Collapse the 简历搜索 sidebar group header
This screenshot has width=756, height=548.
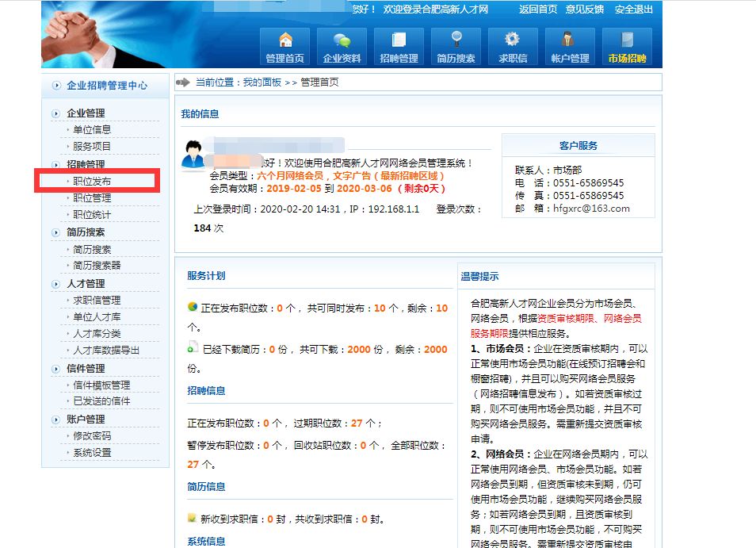[x=85, y=232]
